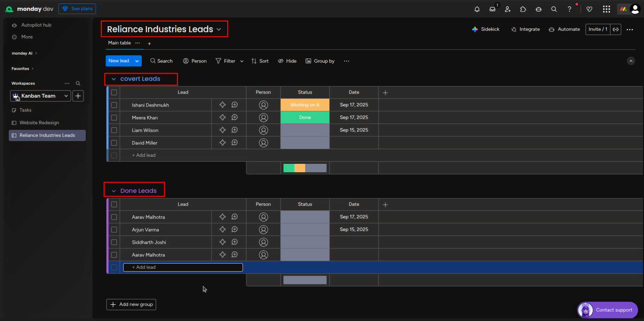Open the apps marketplace puzzle icon
Image resolution: width=644 pixels, height=321 pixels.
point(523,9)
